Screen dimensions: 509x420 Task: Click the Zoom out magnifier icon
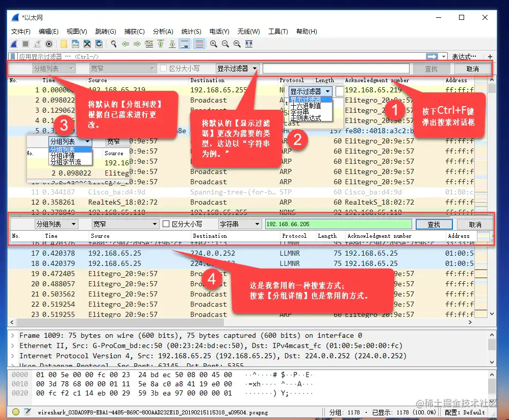[x=225, y=44]
